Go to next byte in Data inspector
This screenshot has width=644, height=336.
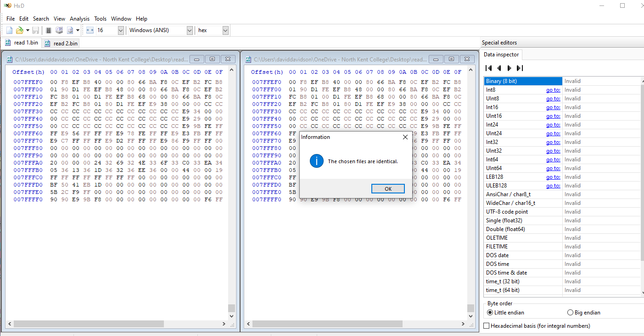click(509, 68)
